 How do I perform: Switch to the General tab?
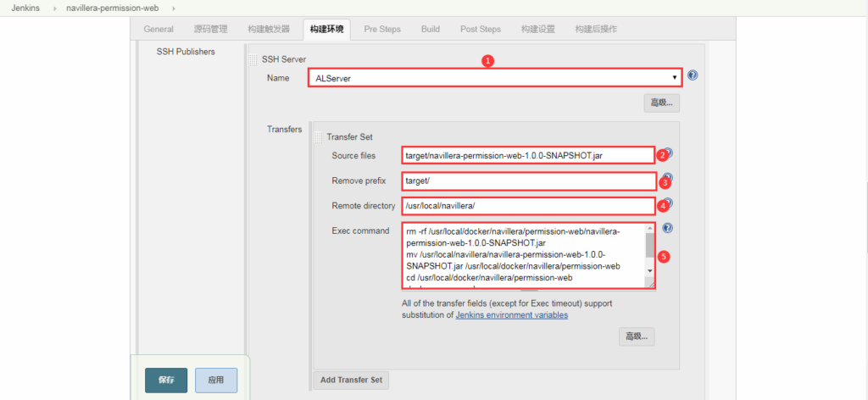[159, 29]
